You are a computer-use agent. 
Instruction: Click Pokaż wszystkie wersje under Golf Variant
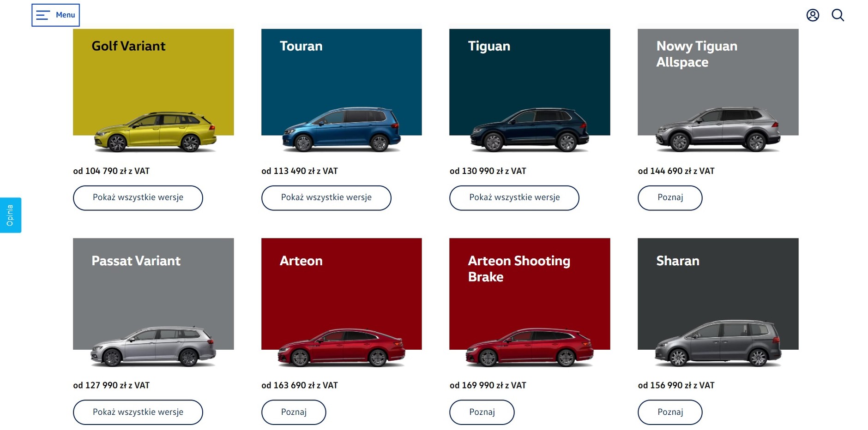(138, 197)
